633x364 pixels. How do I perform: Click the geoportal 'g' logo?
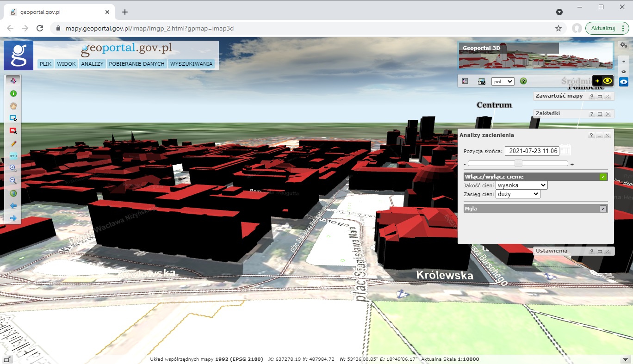[x=19, y=55]
